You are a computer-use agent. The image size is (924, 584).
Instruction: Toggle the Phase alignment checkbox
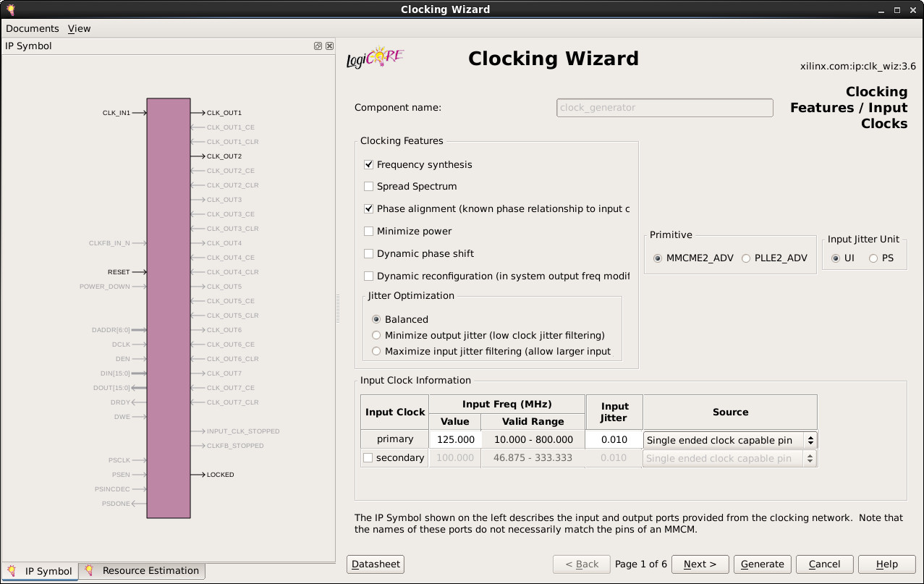tap(368, 208)
